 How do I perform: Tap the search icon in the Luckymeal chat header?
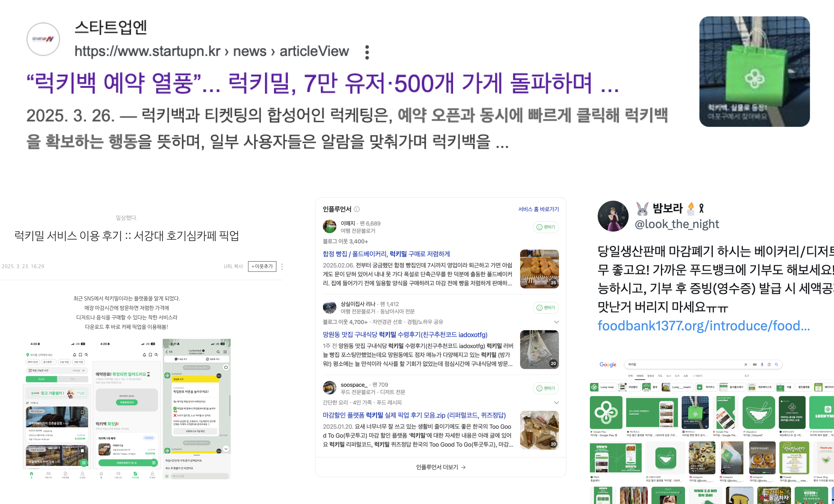click(218, 352)
